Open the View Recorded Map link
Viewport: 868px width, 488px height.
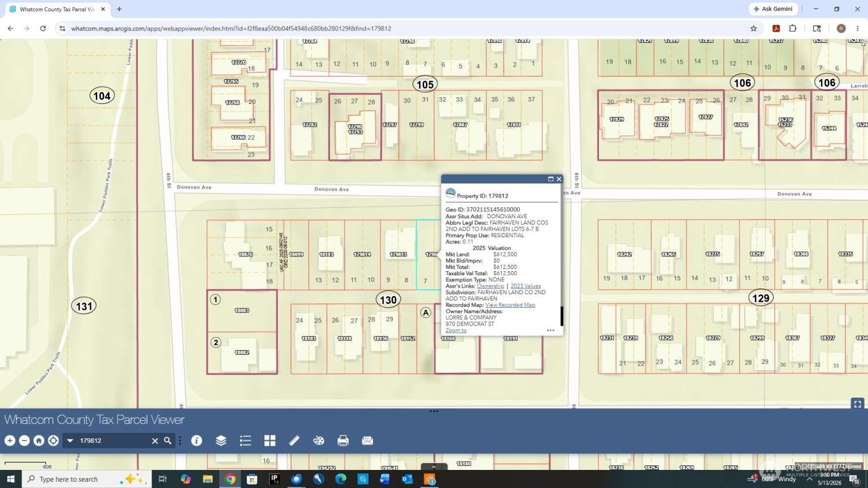coord(510,305)
